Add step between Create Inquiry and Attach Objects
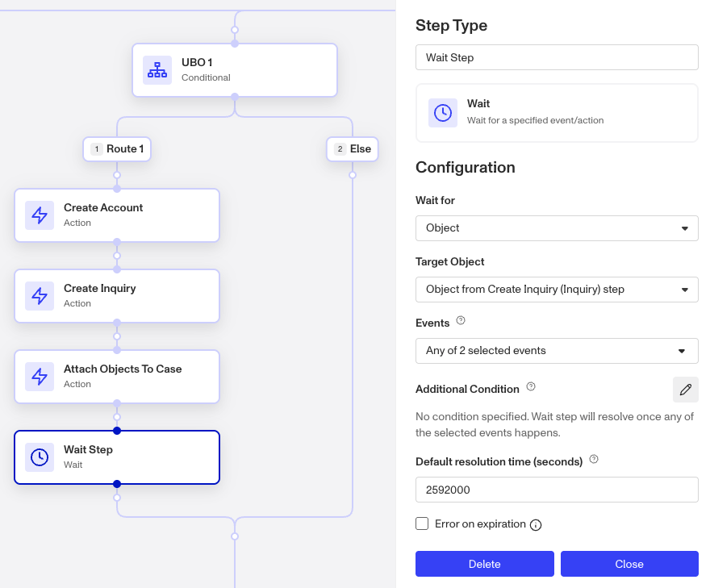 tap(117, 336)
